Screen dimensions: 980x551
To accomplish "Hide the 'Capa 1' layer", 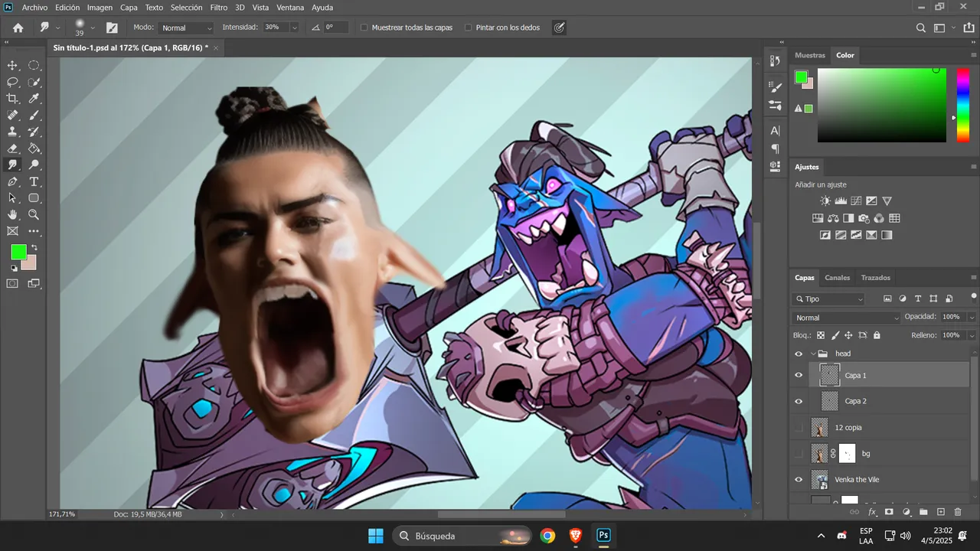I will 799,376.
